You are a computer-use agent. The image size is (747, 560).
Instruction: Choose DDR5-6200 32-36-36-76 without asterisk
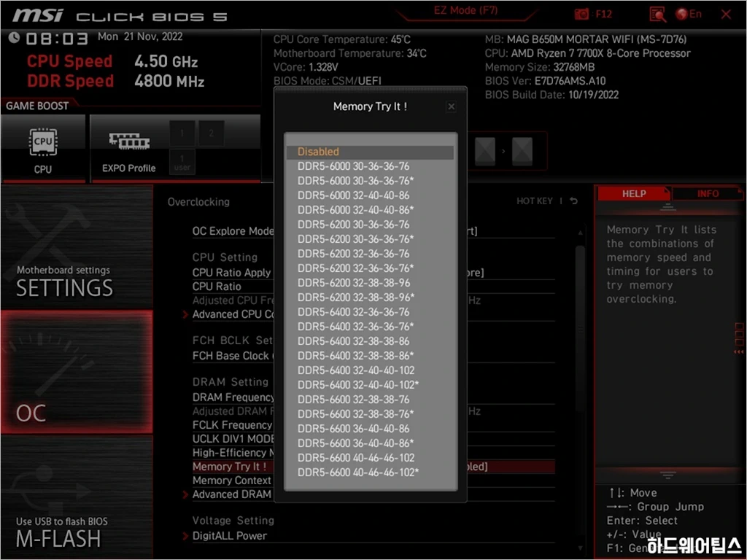click(x=370, y=254)
